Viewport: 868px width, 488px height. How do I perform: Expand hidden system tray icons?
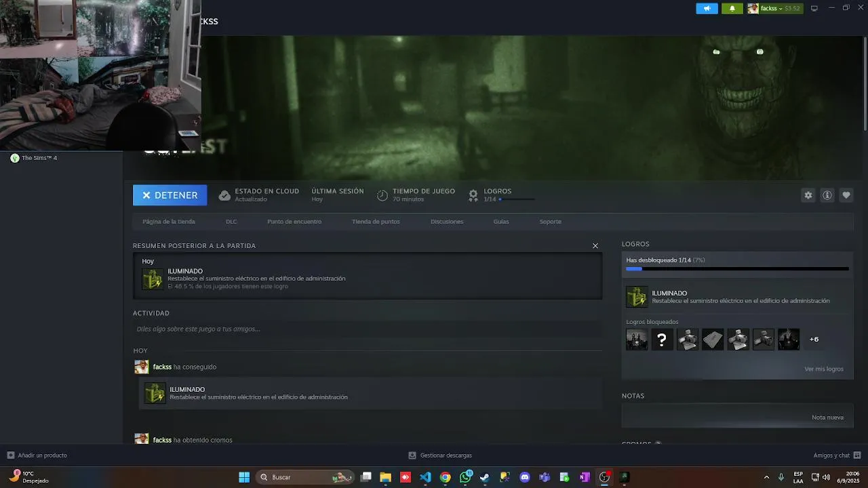click(767, 477)
